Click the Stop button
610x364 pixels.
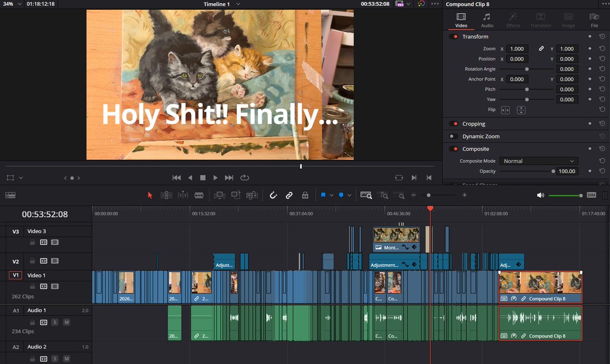click(203, 178)
